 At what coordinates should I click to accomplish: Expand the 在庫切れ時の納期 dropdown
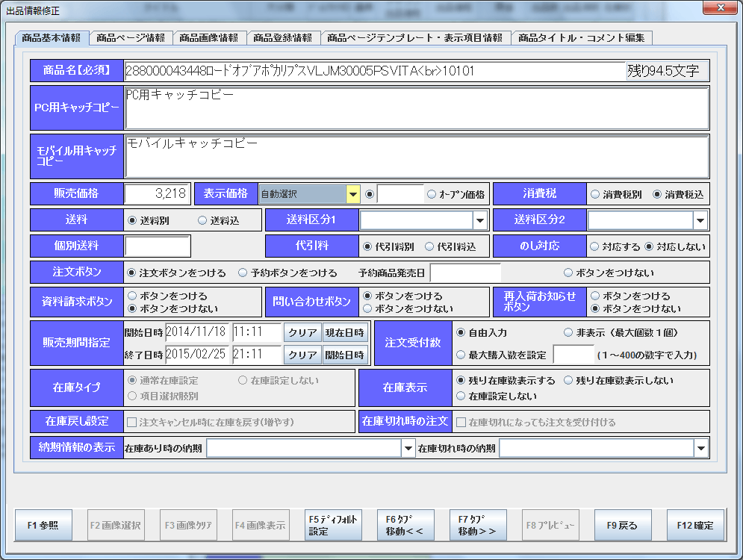tap(700, 448)
